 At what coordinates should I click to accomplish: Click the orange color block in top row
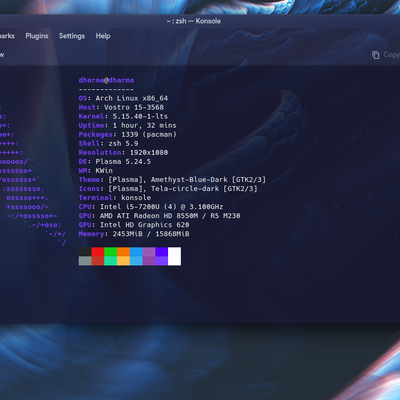coord(123,252)
